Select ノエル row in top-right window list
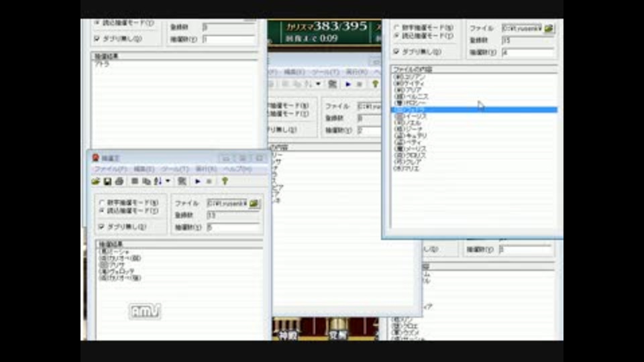 [474, 123]
